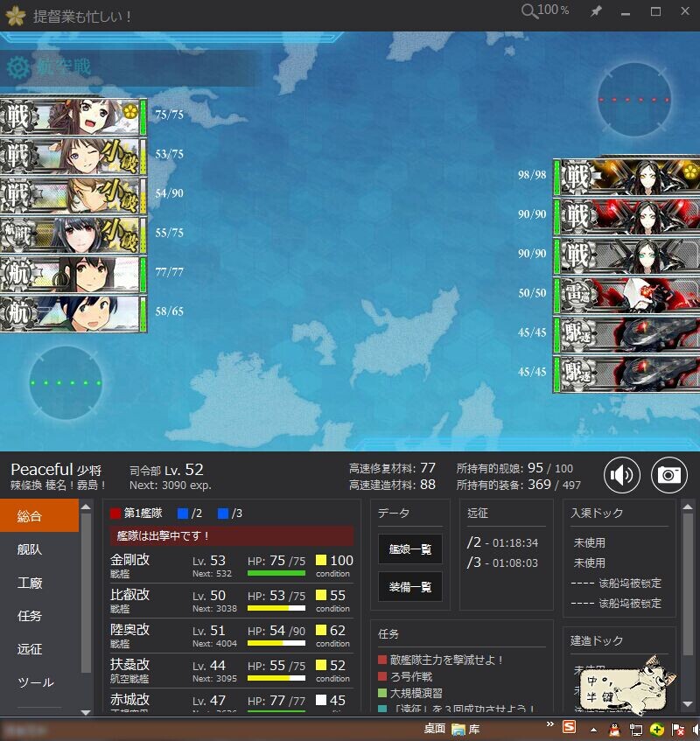Open the 工廠 sidebar tab
Viewport: 700px width, 741px height.
tap(30, 583)
